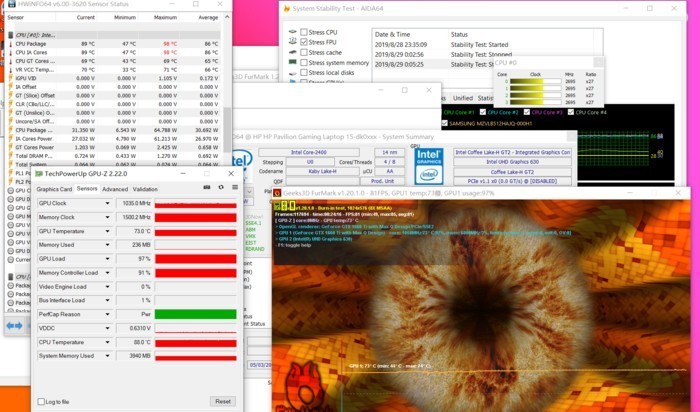Screen dimensions: 700x412
Task: Click the GPU-Z title bar icon
Action: coord(39,174)
